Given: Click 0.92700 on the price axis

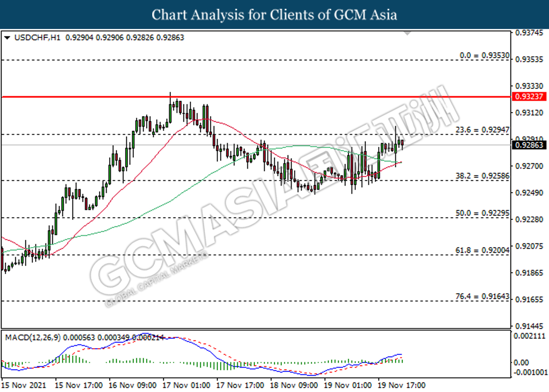Looking at the screenshot, I should click(x=529, y=166).
